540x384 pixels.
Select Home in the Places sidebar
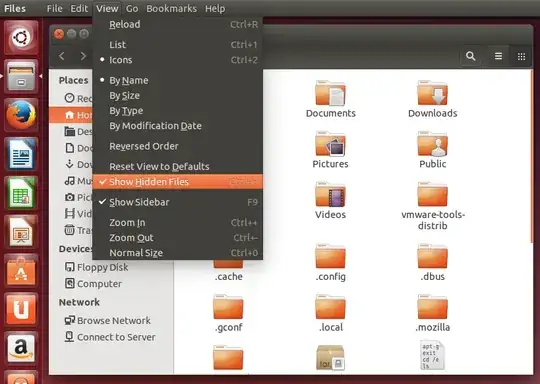pyautogui.click(x=71, y=115)
